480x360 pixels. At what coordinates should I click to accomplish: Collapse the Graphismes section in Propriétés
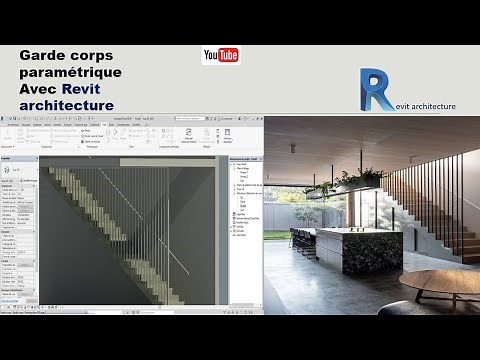pos(34,186)
